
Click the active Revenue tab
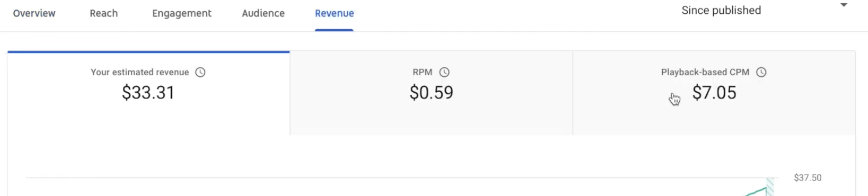click(335, 13)
